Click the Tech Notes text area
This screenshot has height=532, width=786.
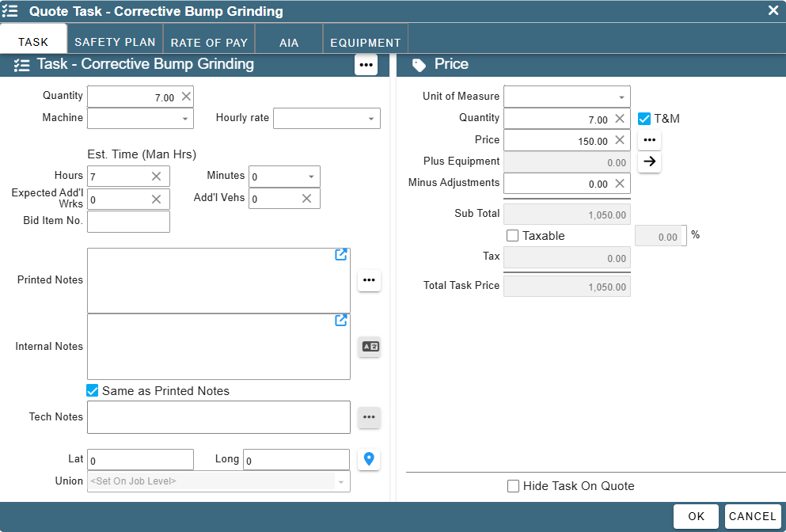tap(218, 417)
